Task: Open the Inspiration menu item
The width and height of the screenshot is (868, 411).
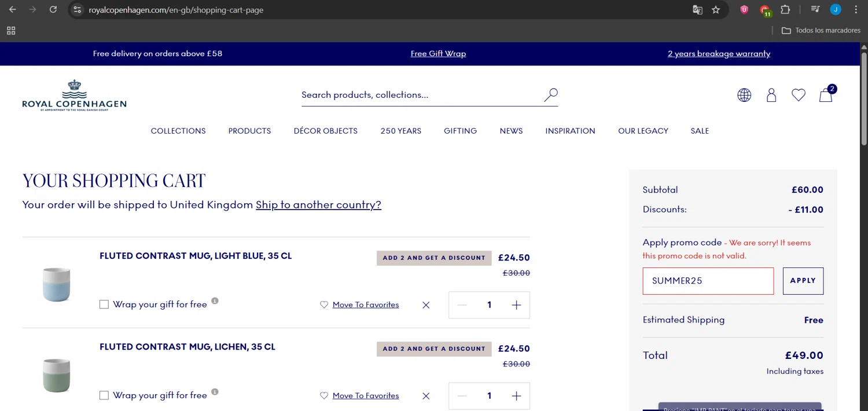Action: coord(570,131)
